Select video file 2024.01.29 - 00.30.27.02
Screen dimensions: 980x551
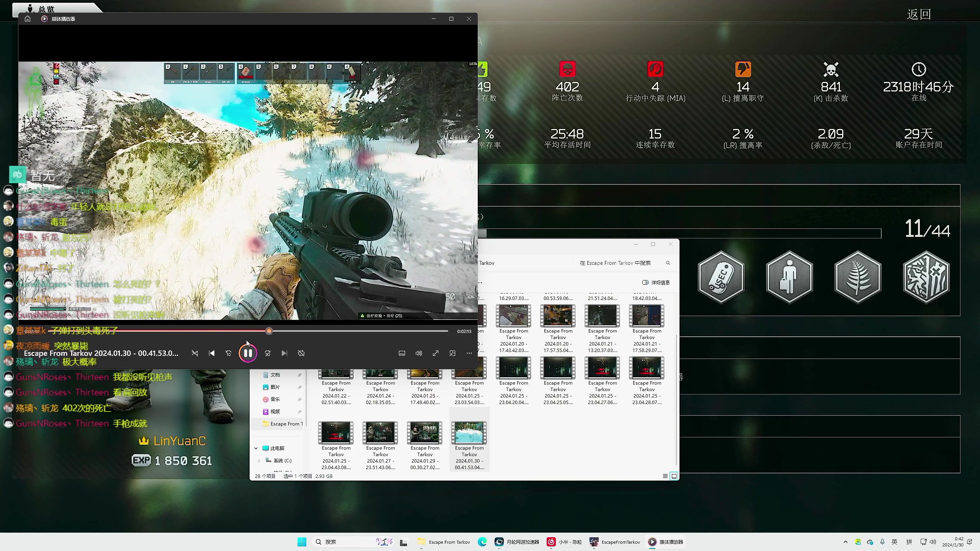tap(425, 445)
